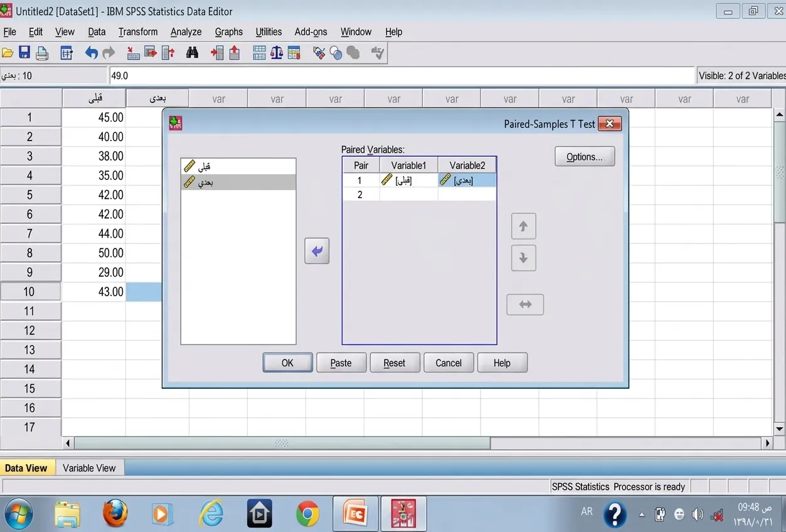Move selected pair down with the down arrow

(523, 258)
